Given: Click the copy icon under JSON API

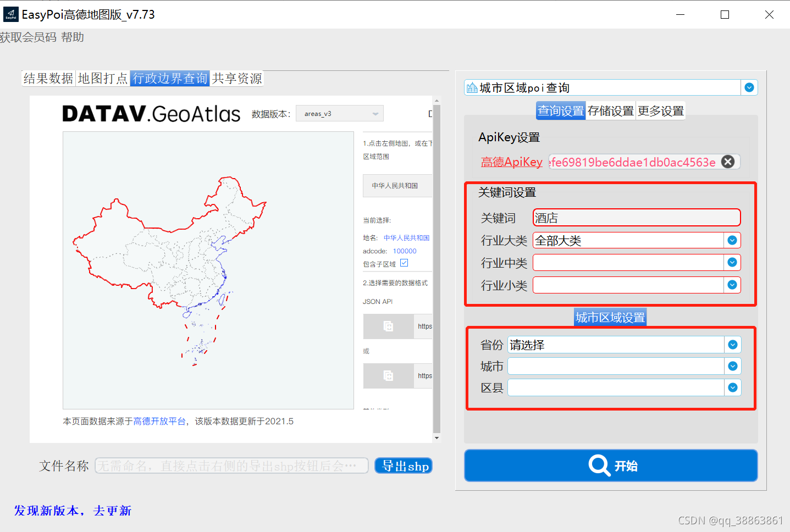Looking at the screenshot, I should 388,326.
